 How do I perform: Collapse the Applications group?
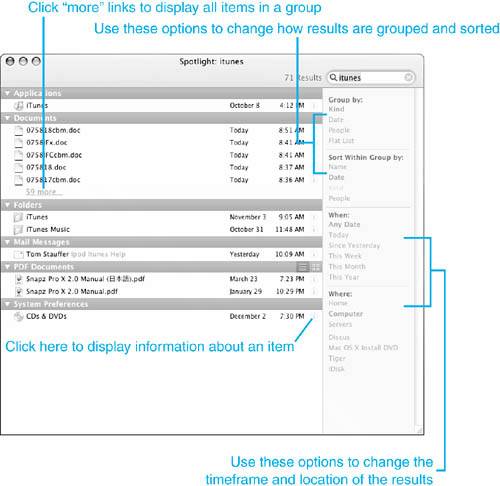[x=7, y=93]
